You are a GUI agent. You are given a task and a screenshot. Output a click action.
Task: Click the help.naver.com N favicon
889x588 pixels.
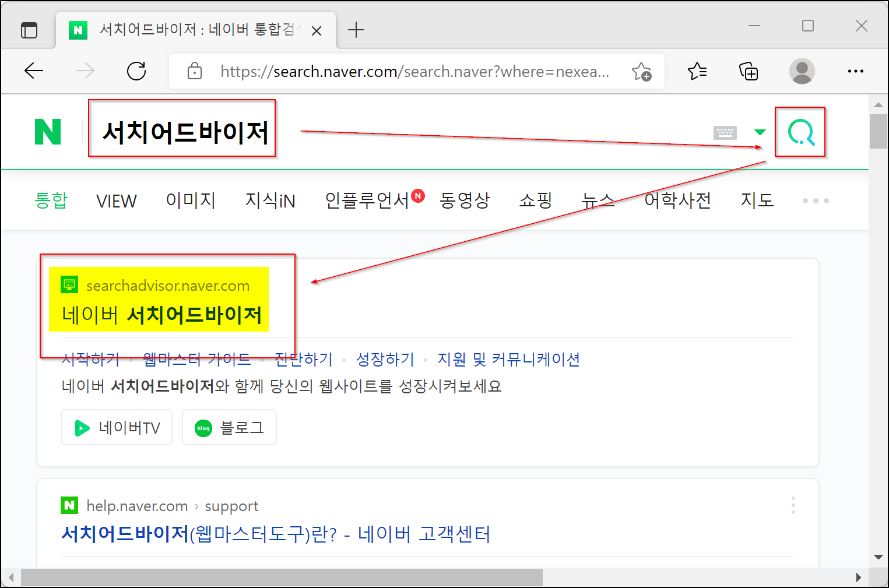pos(69,505)
